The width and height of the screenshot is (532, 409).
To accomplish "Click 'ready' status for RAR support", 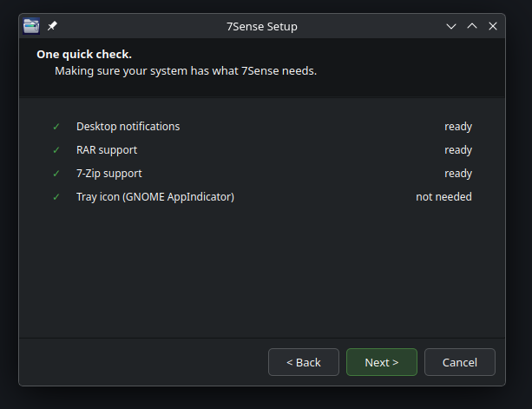I will coord(458,150).
